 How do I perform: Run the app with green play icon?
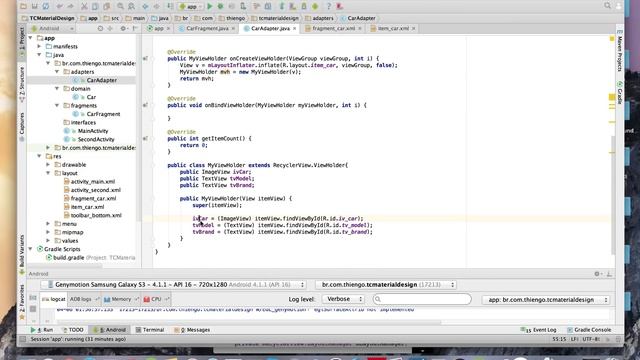click(x=209, y=6)
